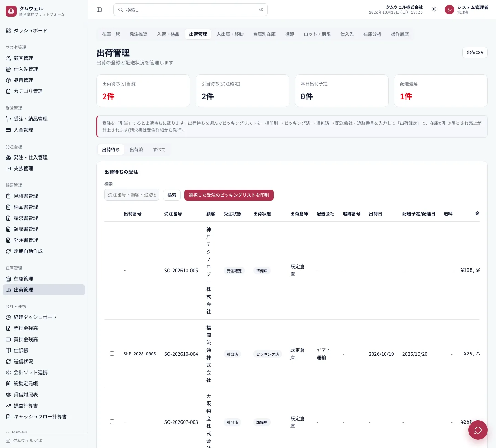This screenshot has width=496, height=448.
Task: Click the 検索 button beside the filter
Action: coord(172,195)
